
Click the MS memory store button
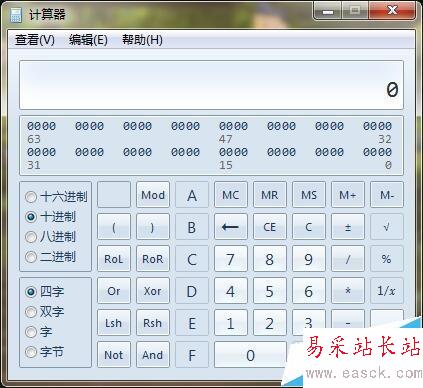(x=309, y=195)
